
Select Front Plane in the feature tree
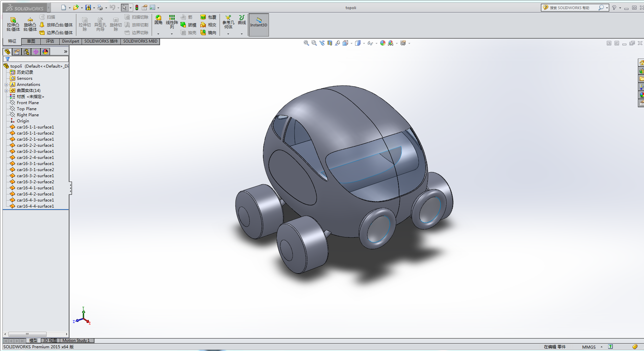(28, 103)
